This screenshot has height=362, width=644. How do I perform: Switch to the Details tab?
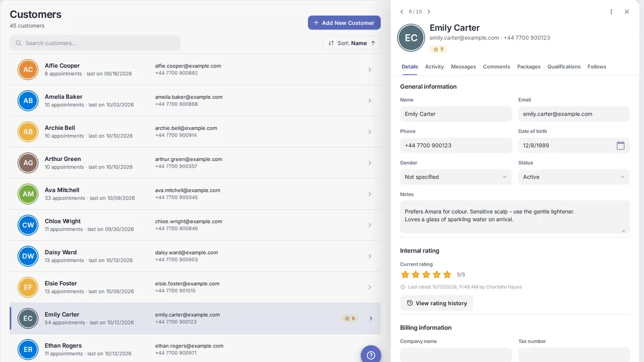409,67
